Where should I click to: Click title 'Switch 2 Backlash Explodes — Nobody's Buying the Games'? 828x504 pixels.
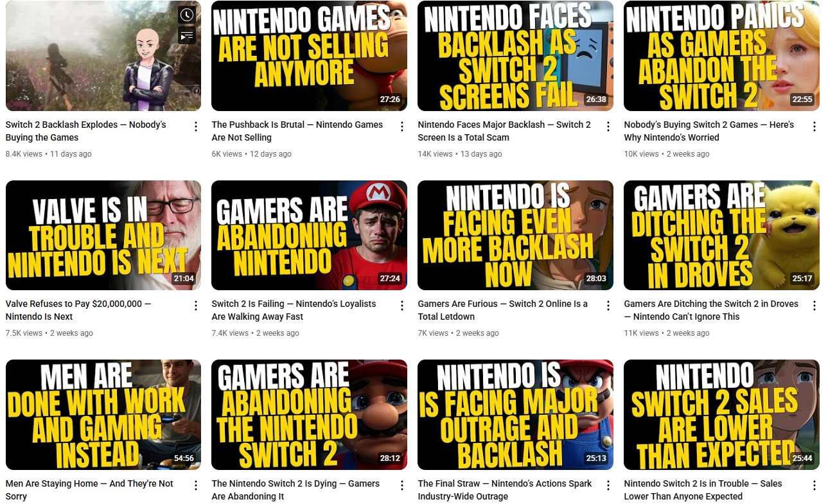(x=86, y=131)
